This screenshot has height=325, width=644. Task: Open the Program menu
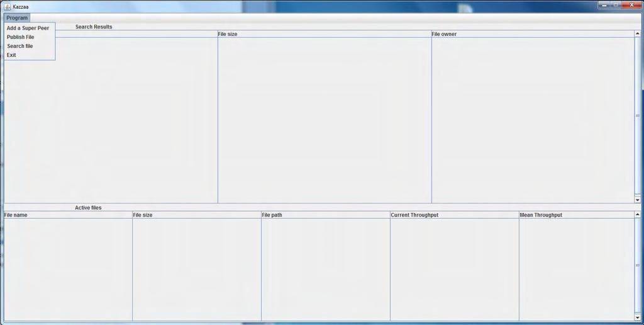17,18
